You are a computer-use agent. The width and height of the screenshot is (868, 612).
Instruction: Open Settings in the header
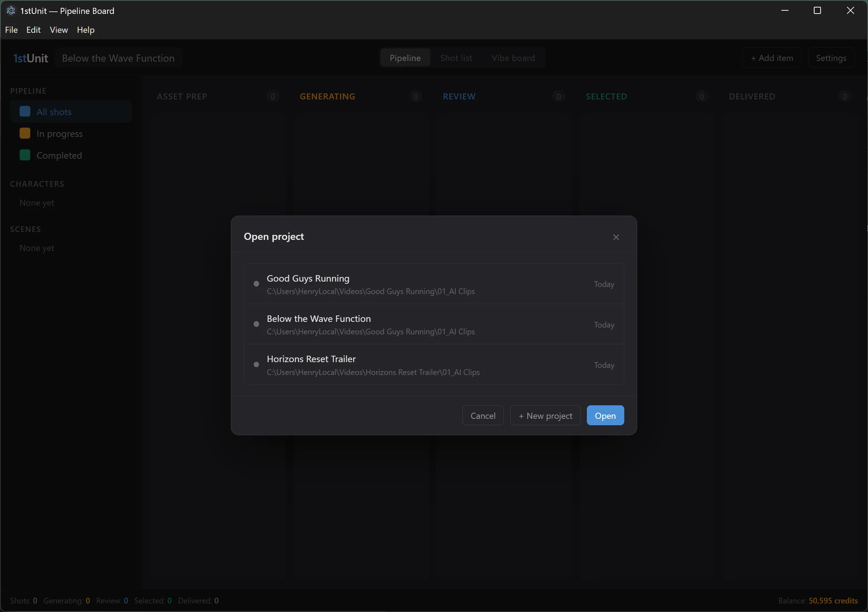[831, 58]
